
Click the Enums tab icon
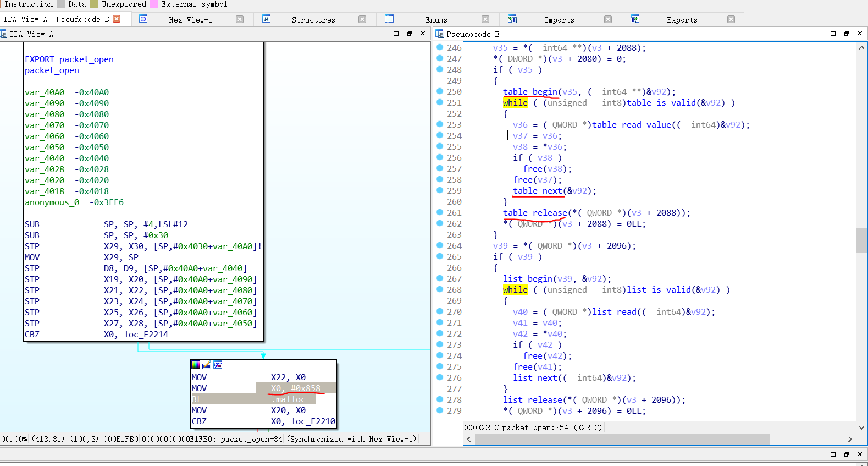389,19
